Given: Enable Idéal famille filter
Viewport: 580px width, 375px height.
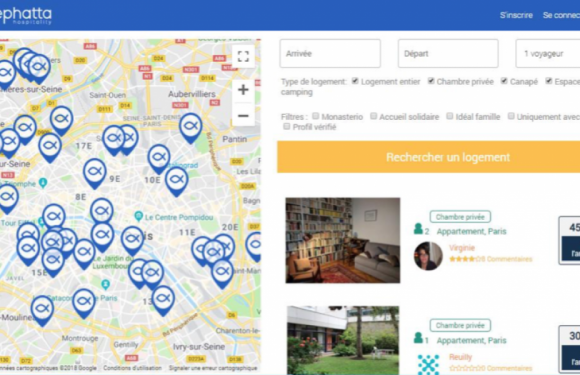Looking at the screenshot, I should point(449,116).
